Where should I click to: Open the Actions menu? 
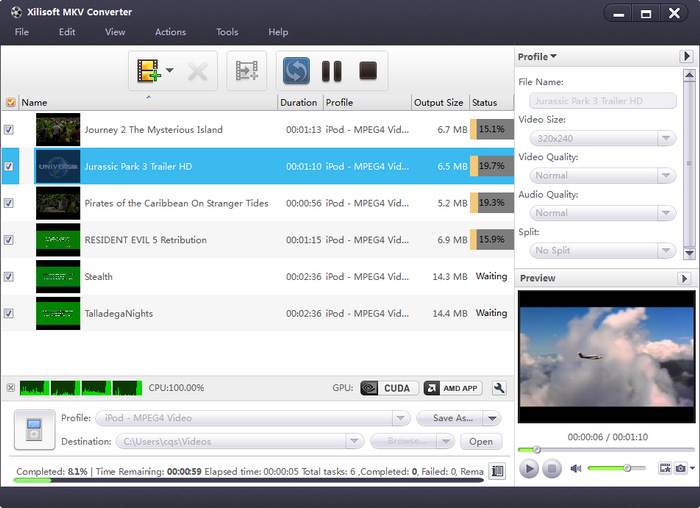tap(170, 32)
